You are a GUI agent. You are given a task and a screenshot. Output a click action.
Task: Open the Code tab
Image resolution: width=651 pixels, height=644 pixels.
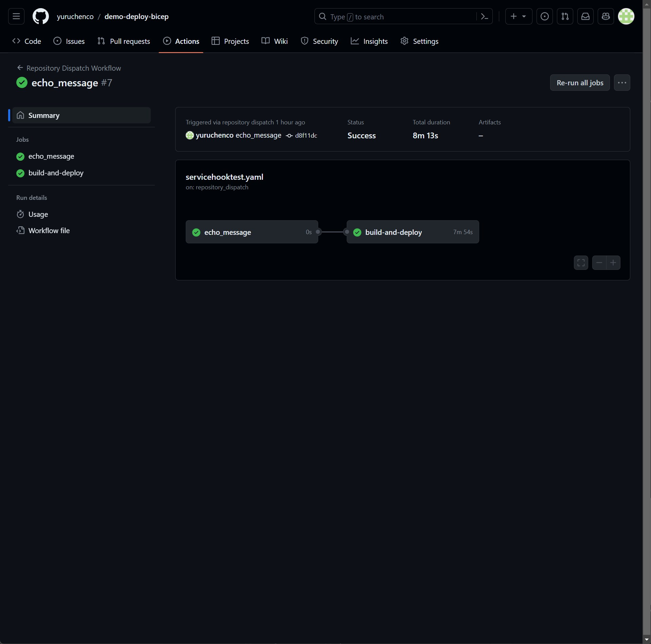(x=27, y=41)
